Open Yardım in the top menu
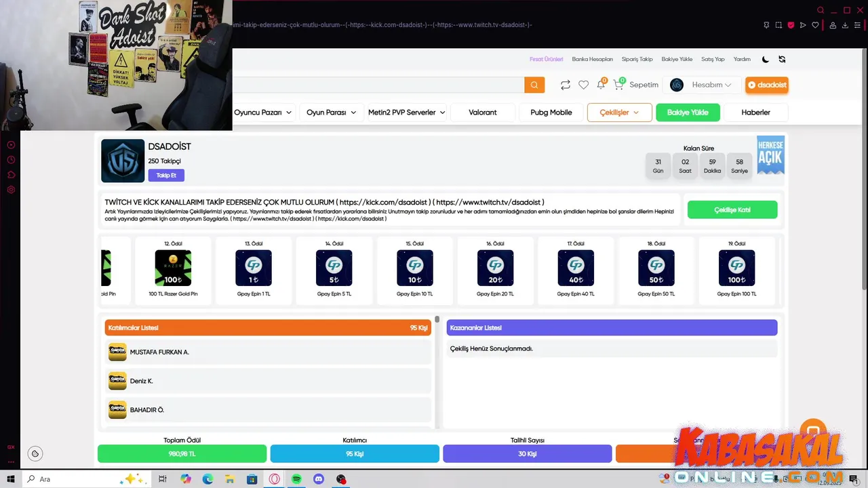The image size is (868, 488). pos(742,59)
